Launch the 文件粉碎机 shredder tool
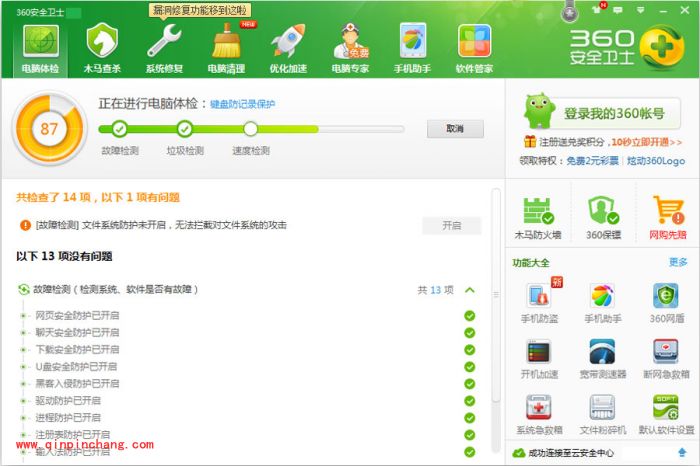Image resolution: width=700 pixels, height=466 pixels. pos(603,414)
